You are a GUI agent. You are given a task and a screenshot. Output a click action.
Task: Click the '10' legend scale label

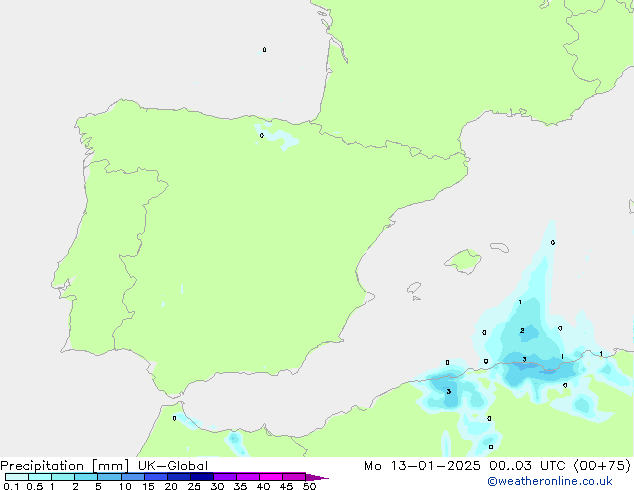(x=125, y=486)
